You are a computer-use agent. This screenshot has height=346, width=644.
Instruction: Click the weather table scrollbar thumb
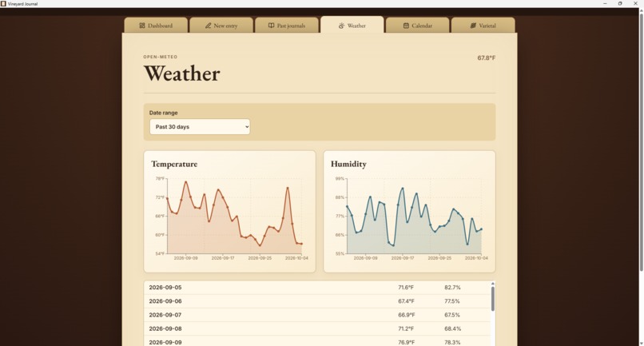point(493,298)
